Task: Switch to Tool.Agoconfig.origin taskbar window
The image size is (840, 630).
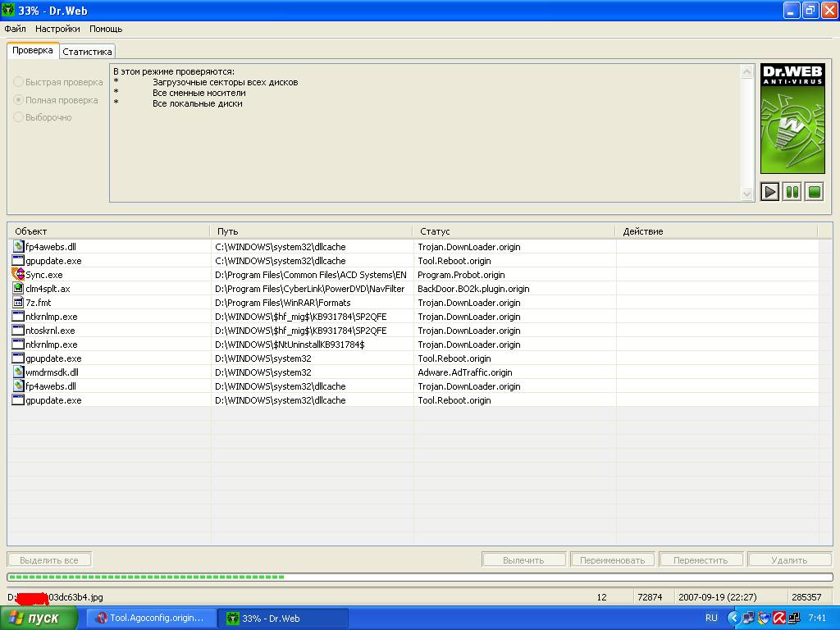Action: [x=151, y=619]
